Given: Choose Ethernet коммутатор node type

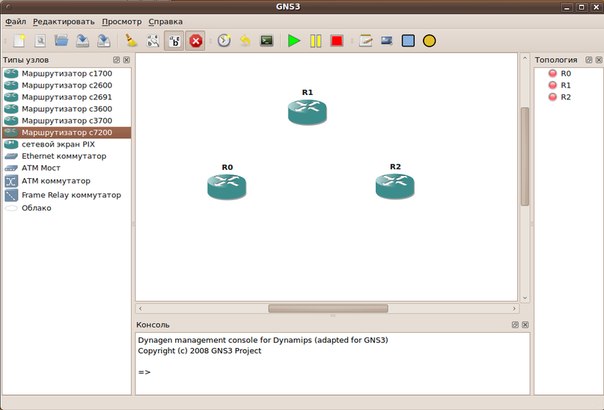Looking at the screenshot, I should pos(67,156).
